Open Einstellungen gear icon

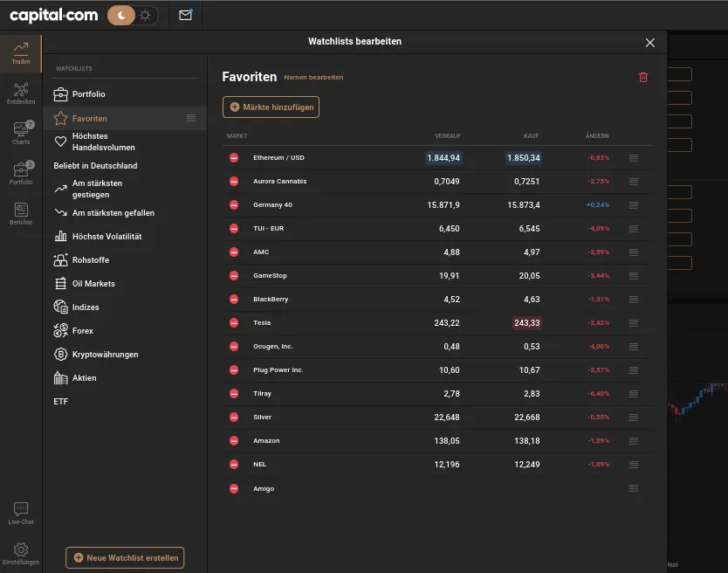click(21, 553)
